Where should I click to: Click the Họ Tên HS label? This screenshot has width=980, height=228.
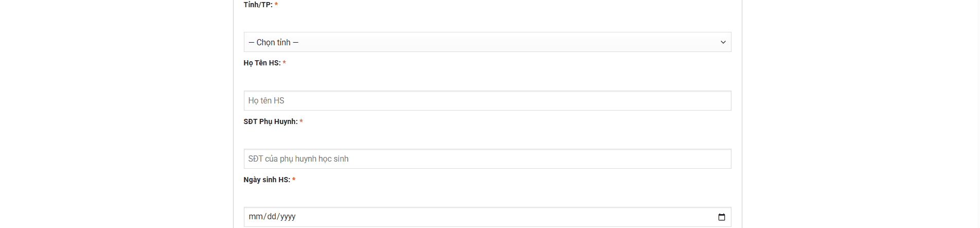pos(262,63)
